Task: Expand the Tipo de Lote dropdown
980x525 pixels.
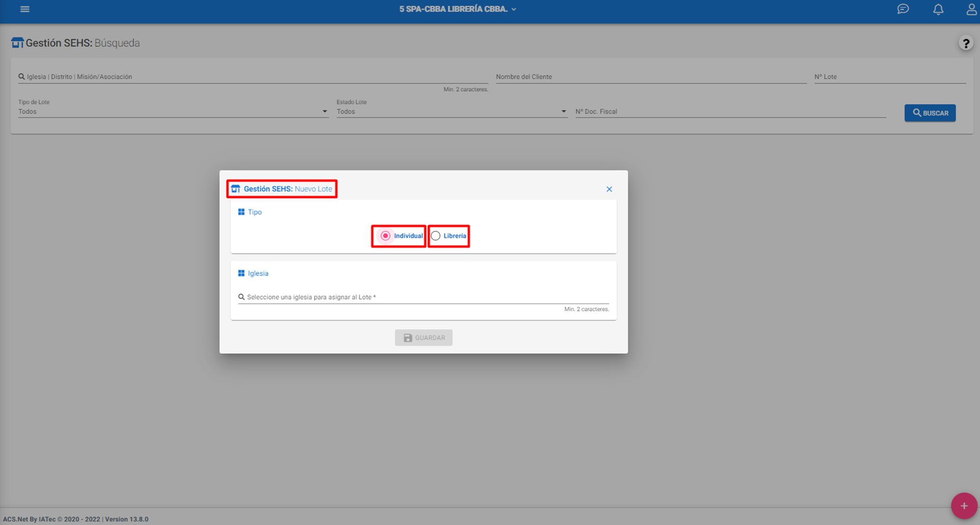Action: 173,111
